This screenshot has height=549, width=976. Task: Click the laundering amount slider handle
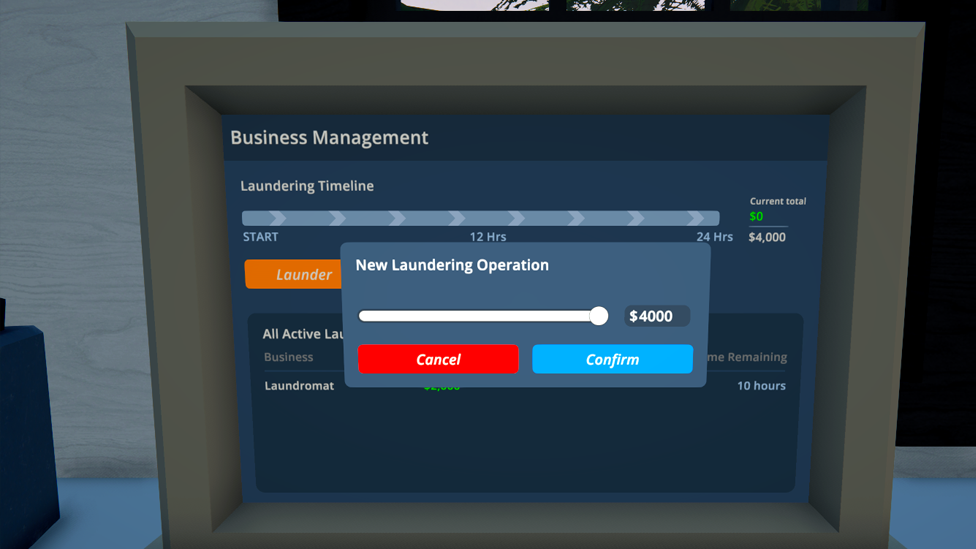click(599, 316)
